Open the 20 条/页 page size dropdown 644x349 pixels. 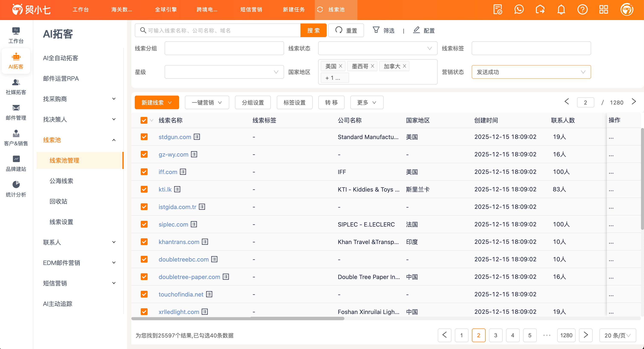click(618, 336)
